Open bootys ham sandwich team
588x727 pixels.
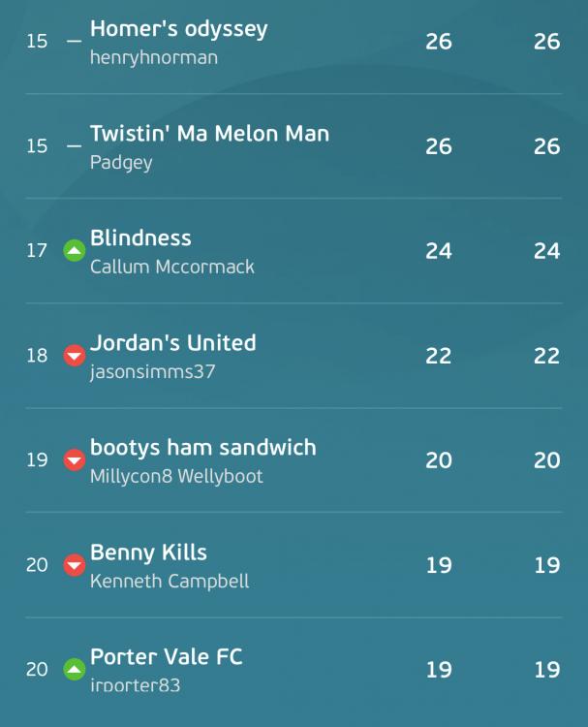[x=203, y=448]
